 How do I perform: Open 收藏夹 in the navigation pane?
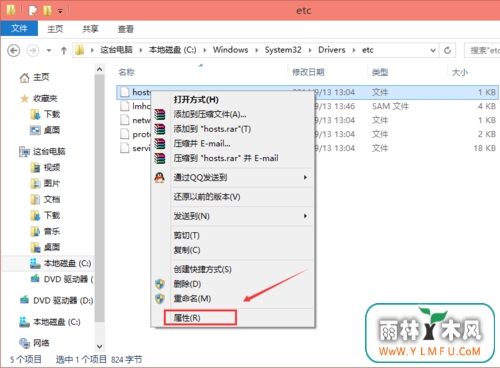point(45,98)
